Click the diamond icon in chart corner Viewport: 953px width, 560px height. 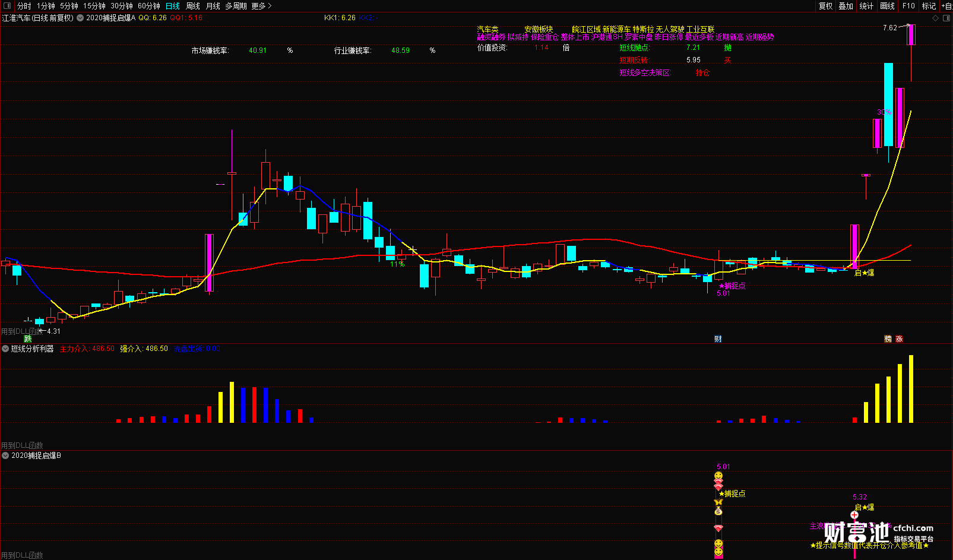(x=936, y=18)
